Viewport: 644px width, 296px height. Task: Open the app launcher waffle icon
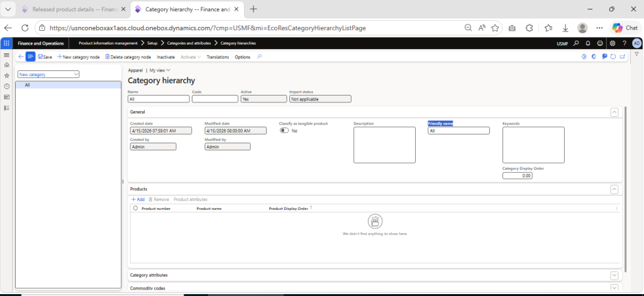[x=6, y=43]
